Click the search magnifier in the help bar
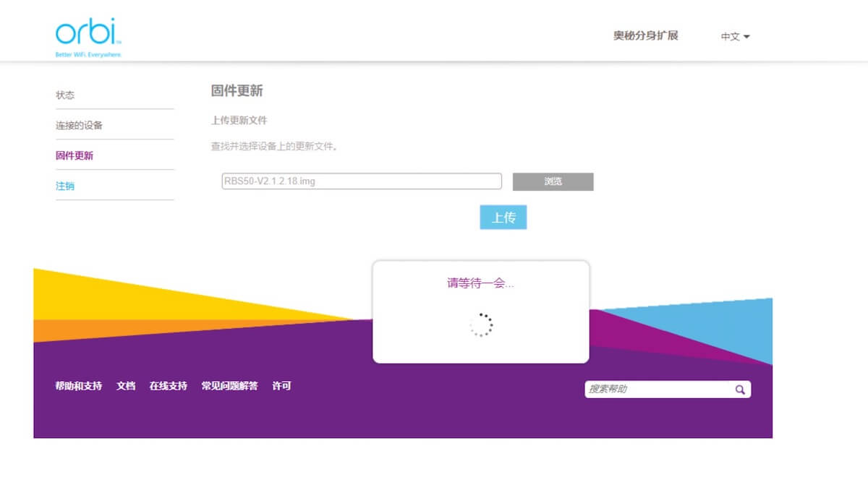The height and width of the screenshot is (503, 868). 739,389
